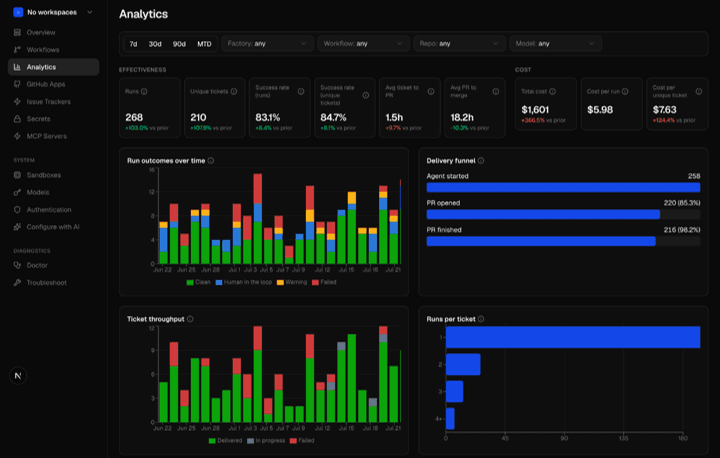
Task: Toggle Clean series in Run outcomes legend
Action: click(x=198, y=282)
